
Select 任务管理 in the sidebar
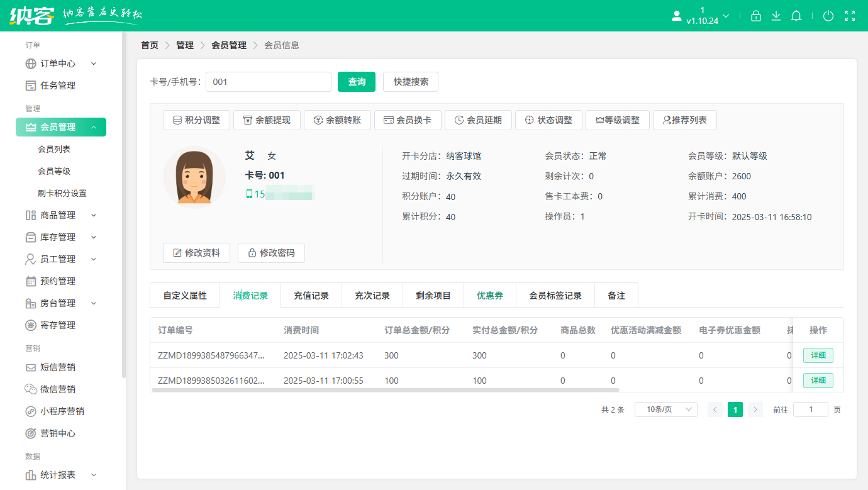[55, 85]
